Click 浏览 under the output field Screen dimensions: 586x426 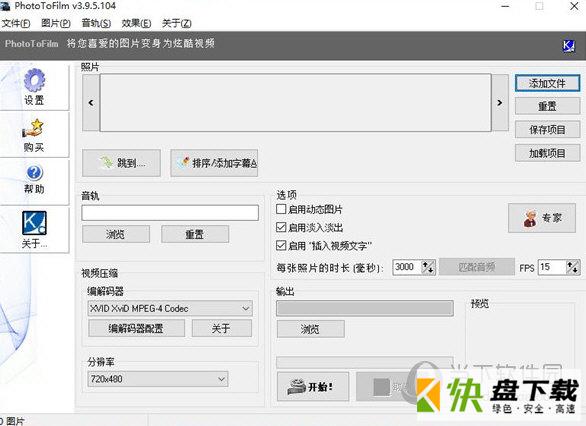[x=311, y=329]
